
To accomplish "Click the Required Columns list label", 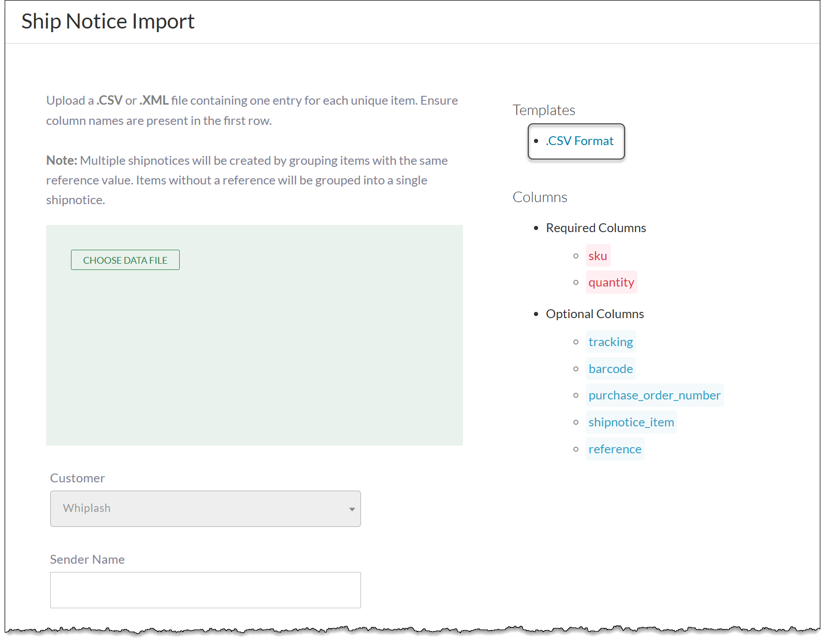I will (x=596, y=228).
